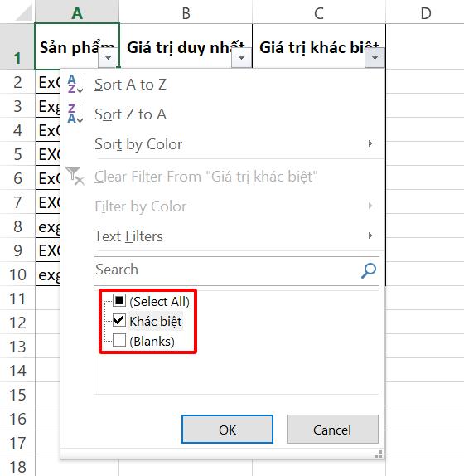Viewport: 464px width, 476px height.
Task: Click the resize grip of filter menu
Action: pos(378,454)
